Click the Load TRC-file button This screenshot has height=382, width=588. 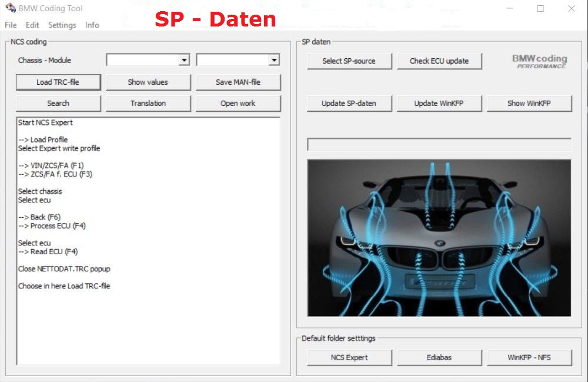click(x=58, y=82)
